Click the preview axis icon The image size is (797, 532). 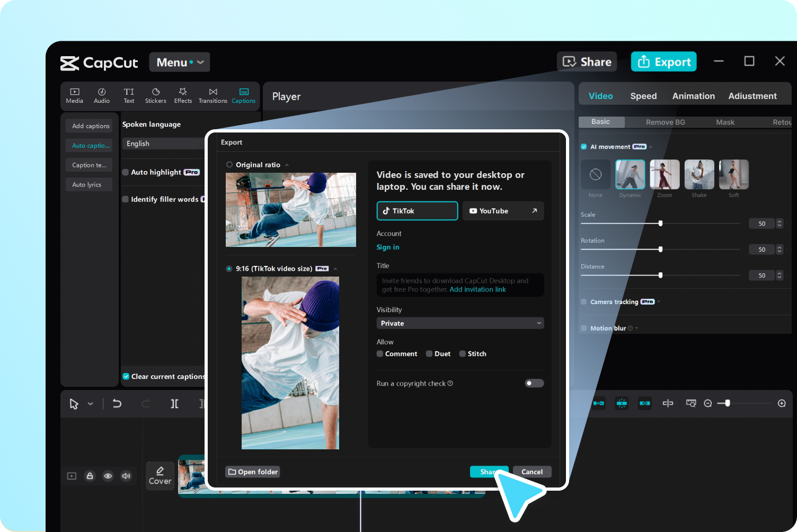[x=668, y=403]
